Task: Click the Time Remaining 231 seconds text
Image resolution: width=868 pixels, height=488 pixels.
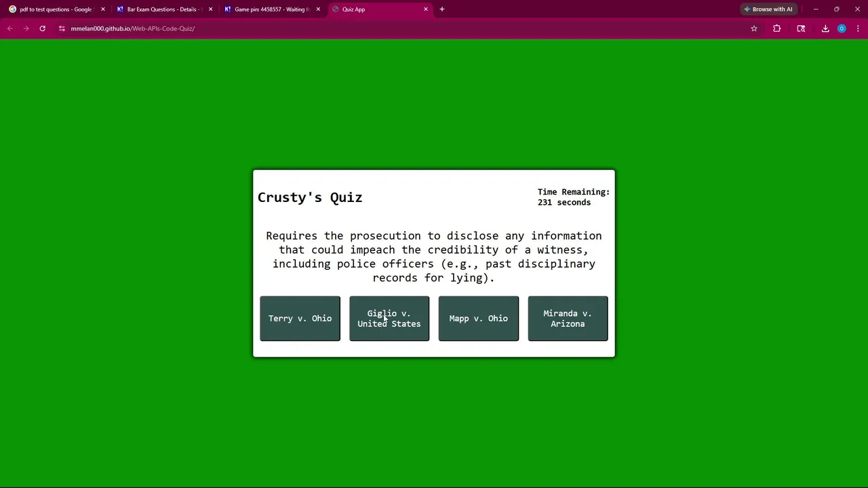Action: coord(574,197)
